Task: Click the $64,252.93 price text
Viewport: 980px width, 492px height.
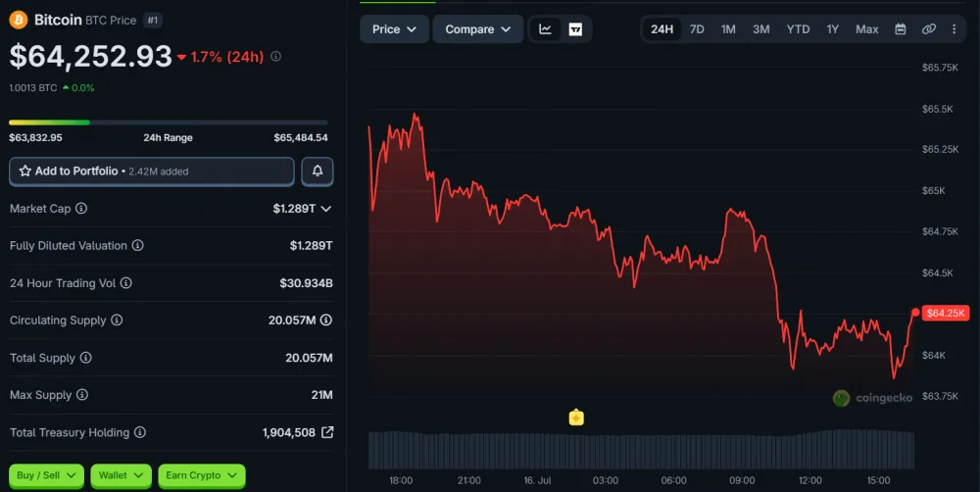Action: (90, 56)
